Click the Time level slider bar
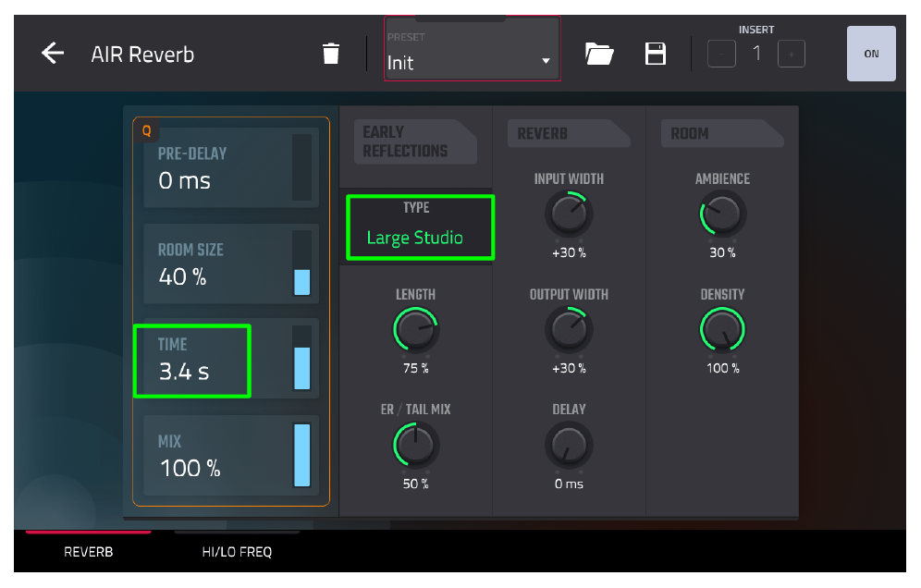Viewport: 921px width, 588px height. [301, 359]
